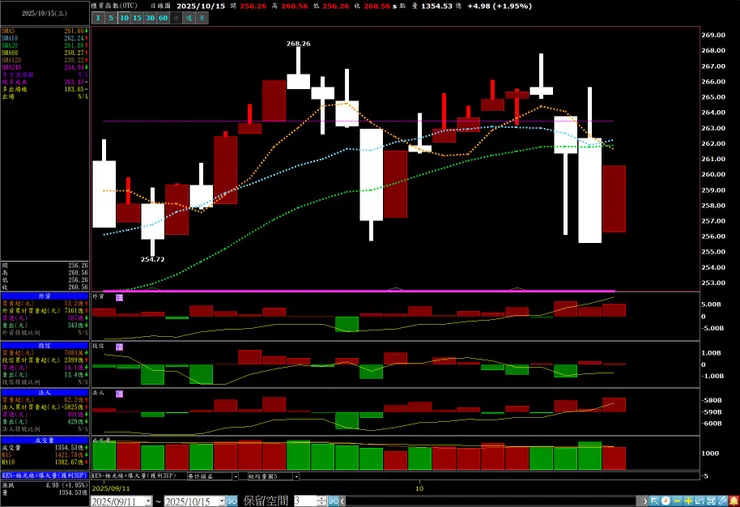Click the SMA20 indicator row
Screen dimensions: 740x507
[45, 45]
